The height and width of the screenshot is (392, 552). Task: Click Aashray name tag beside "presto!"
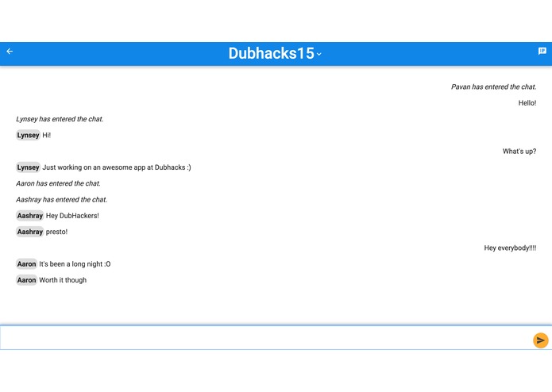click(30, 232)
